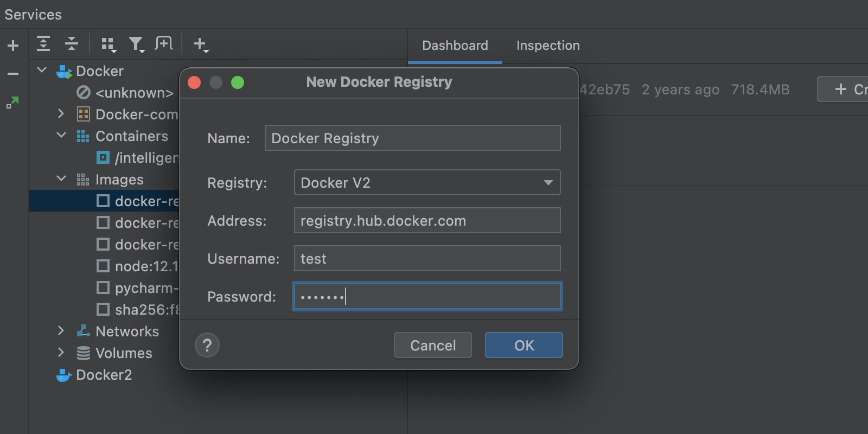Click the Username field containing test
The width and height of the screenshot is (868, 434).
pyautogui.click(x=427, y=258)
